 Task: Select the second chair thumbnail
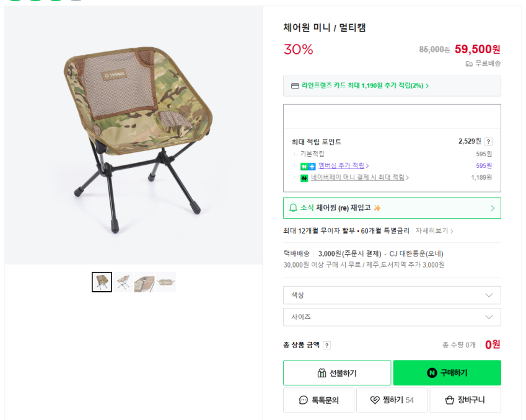[123, 282]
